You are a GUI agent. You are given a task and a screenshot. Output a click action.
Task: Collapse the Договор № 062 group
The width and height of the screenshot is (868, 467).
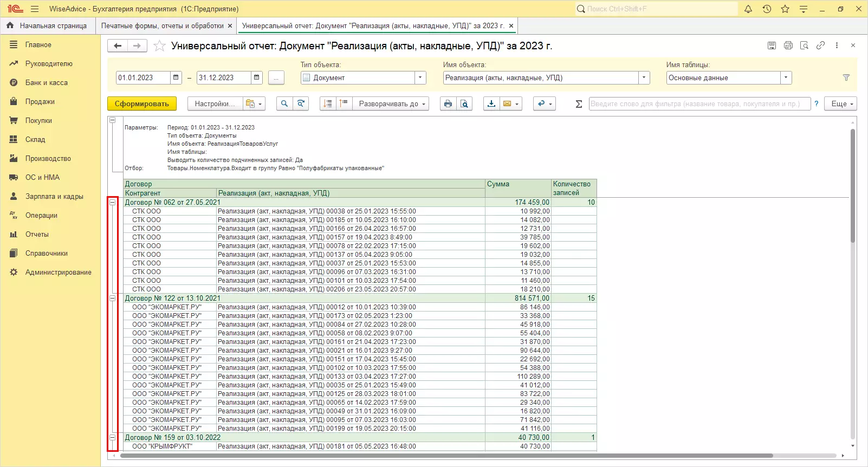coord(113,203)
